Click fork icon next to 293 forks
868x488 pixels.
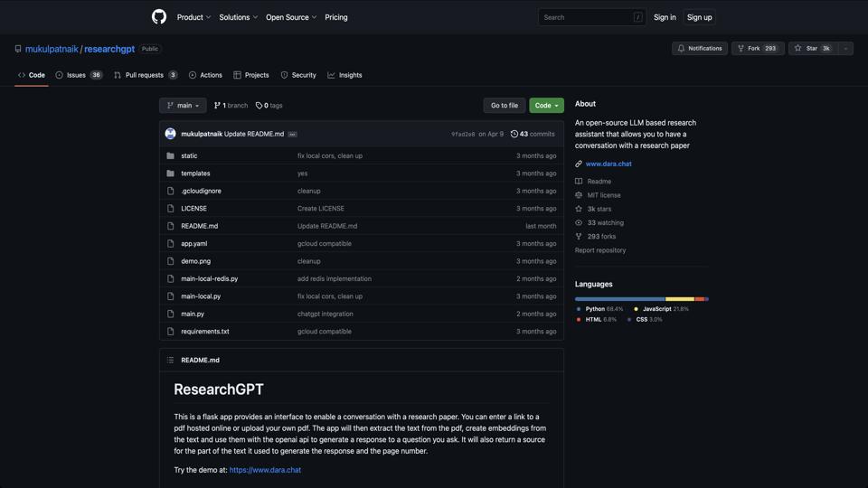pyautogui.click(x=579, y=236)
